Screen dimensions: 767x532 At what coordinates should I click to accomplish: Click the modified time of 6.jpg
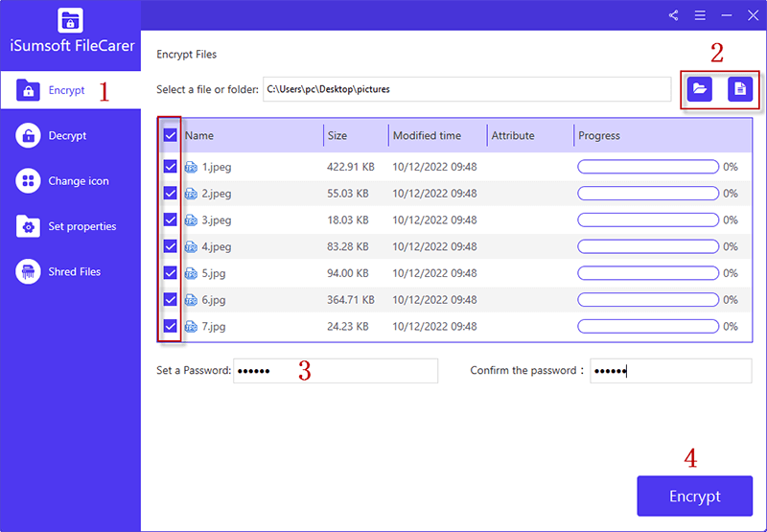pos(434,299)
